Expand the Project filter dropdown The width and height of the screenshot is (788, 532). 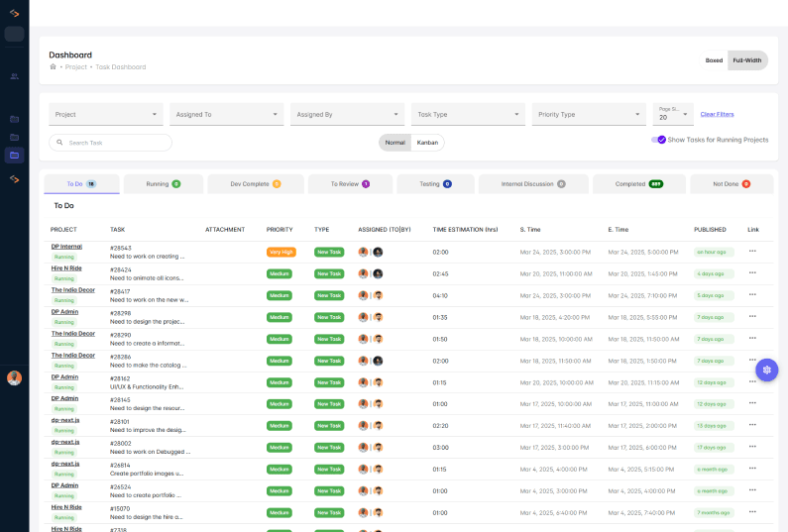click(106, 115)
